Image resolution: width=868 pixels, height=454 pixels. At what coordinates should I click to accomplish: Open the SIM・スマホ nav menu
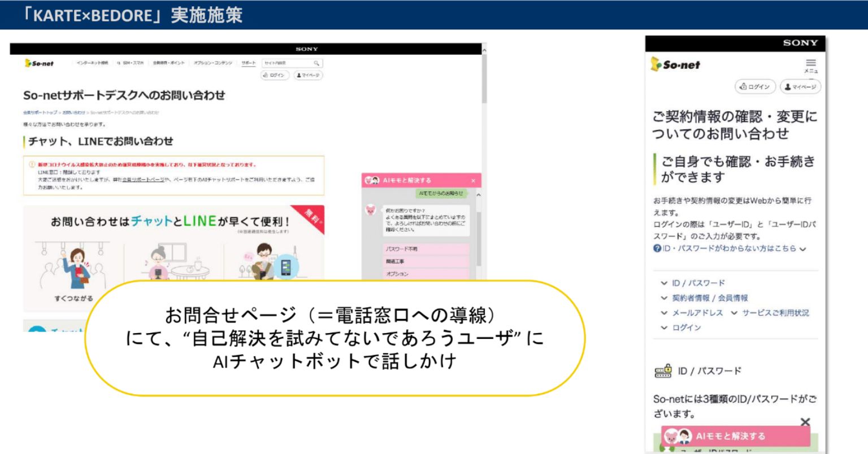(x=132, y=63)
